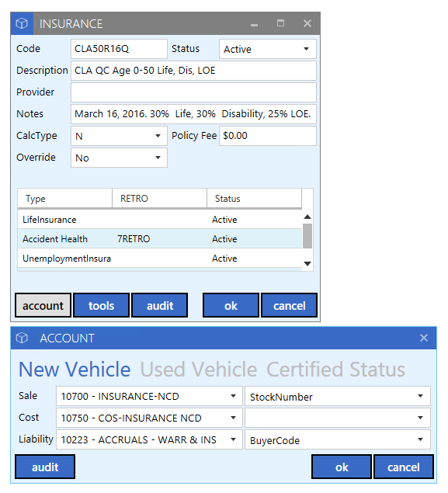The height and width of the screenshot is (493, 448).
Task: Switch to the Used Vehicle tab
Action: click(199, 369)
